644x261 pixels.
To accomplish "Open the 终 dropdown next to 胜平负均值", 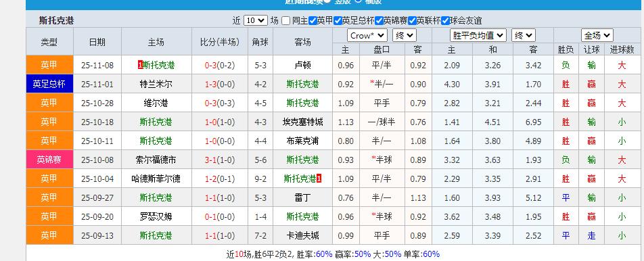I will tap(524, 36).
